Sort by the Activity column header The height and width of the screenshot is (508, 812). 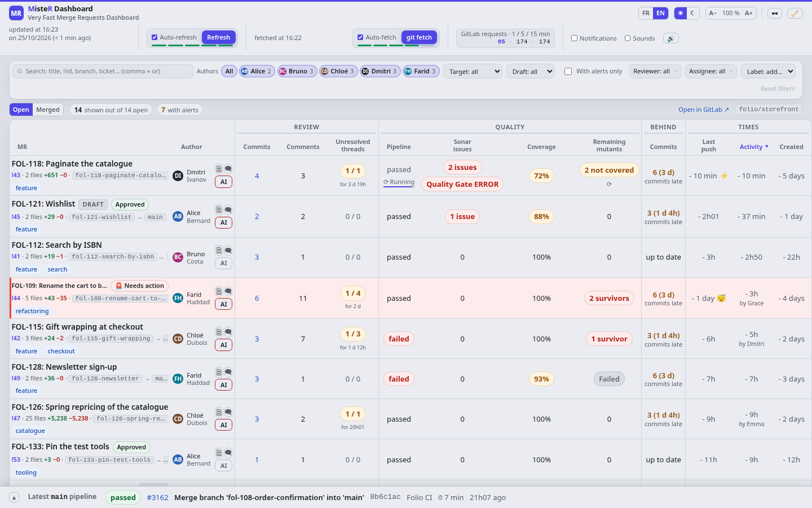tap(754, 147)
